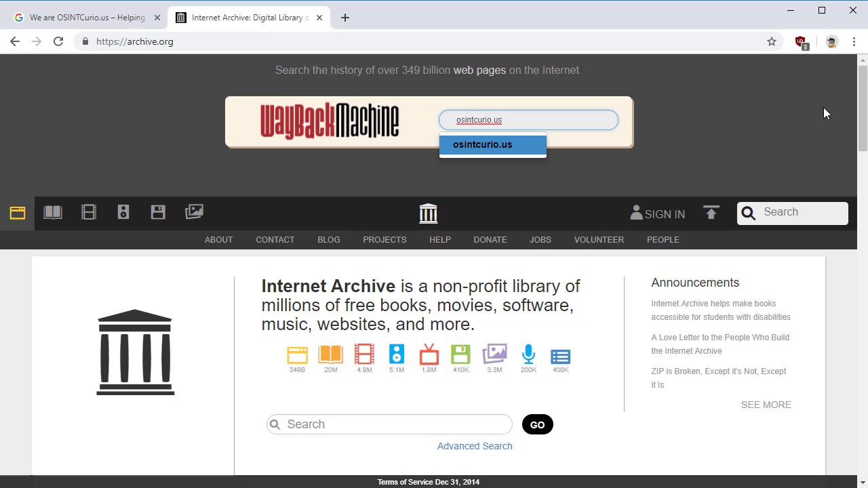
Task: Open Chrome three-dot menu
Action: (854, 41)
